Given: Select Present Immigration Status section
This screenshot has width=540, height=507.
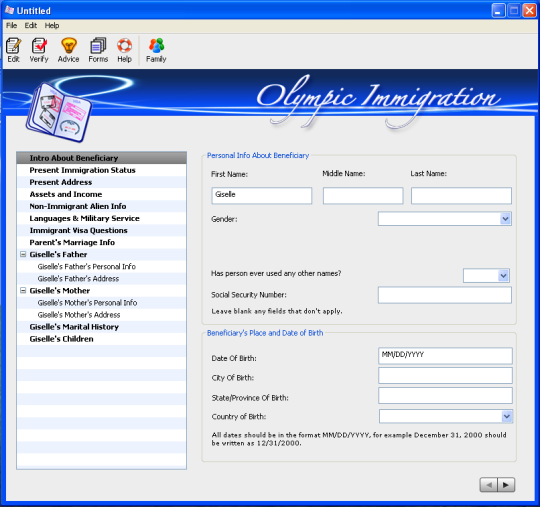Looking at the screenshot, I should [x=102, y=170].
